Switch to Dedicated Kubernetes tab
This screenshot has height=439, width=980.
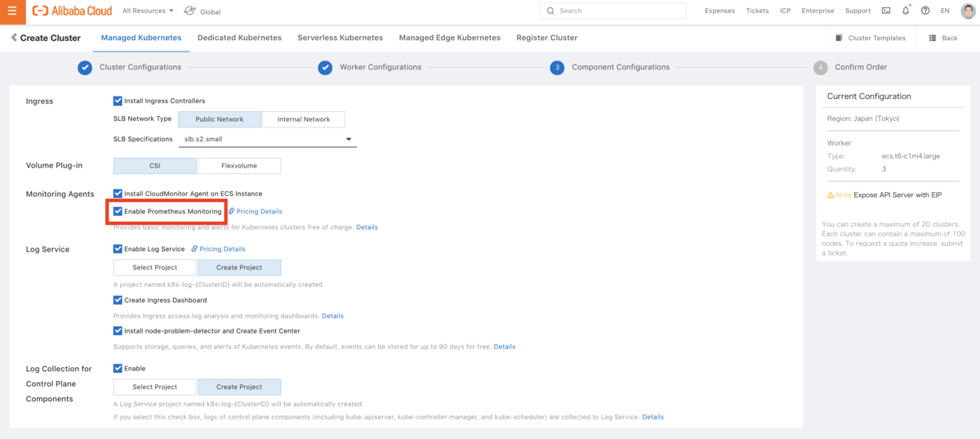click(x=239, y=38)
